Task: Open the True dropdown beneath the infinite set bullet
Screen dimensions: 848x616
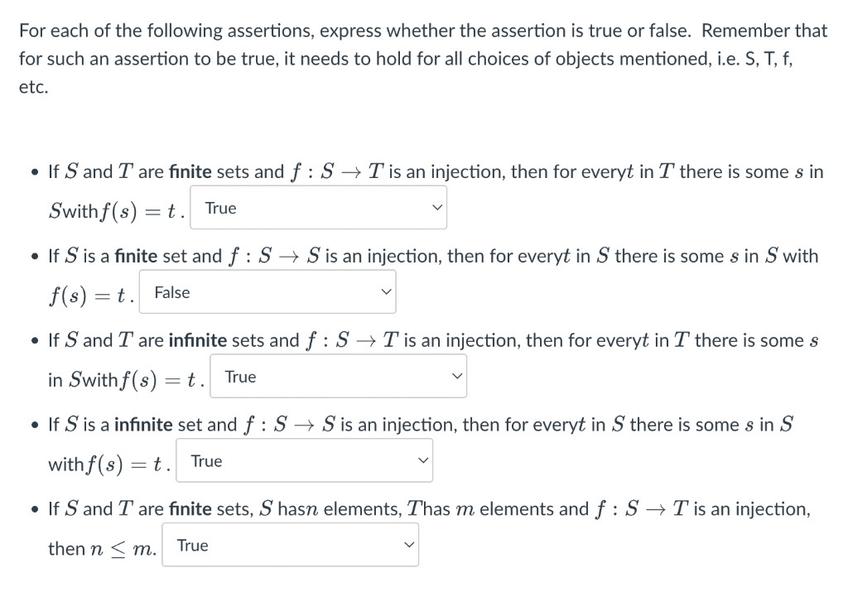Action: pos(304,460)
